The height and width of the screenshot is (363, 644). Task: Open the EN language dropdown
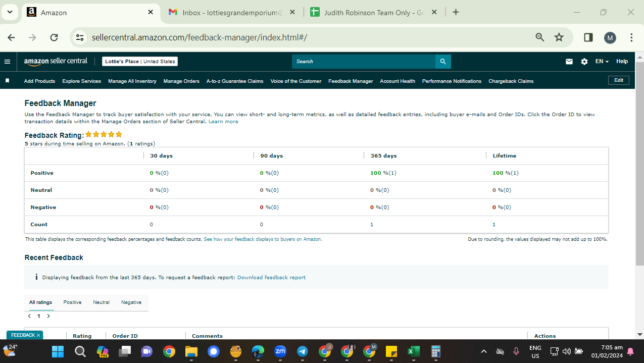pos(602,62)
